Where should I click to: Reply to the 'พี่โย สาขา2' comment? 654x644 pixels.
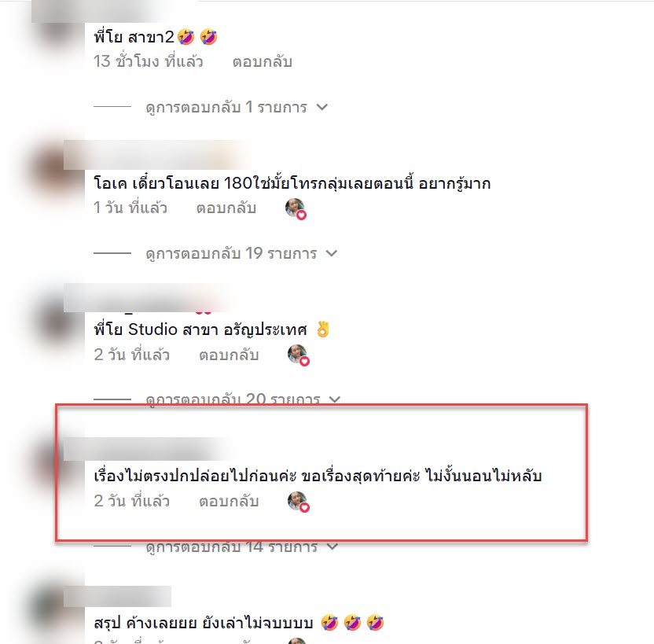point(262,62)
